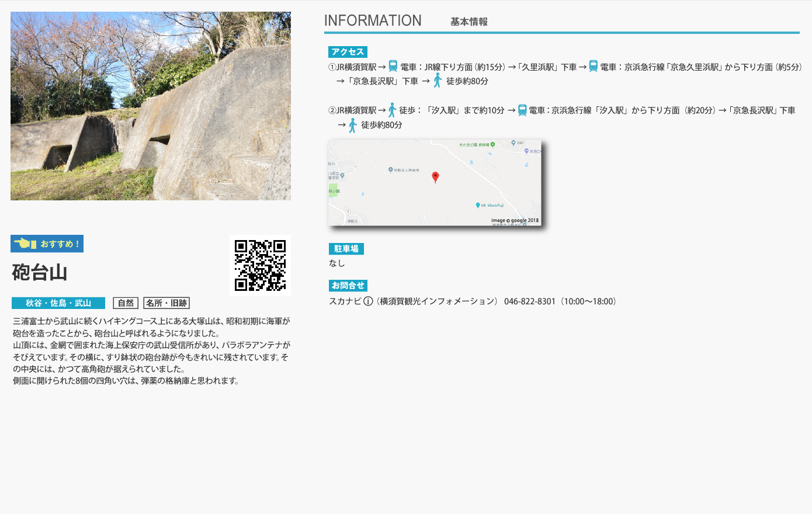This screenshot has height=514, width=812.
Task: Select the 秋谷・佐島・武山 area tag
Action: point(58,303)
